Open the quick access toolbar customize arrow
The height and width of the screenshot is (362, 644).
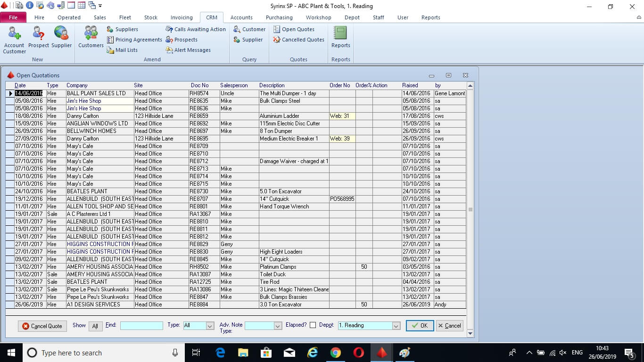coord(100,6)
